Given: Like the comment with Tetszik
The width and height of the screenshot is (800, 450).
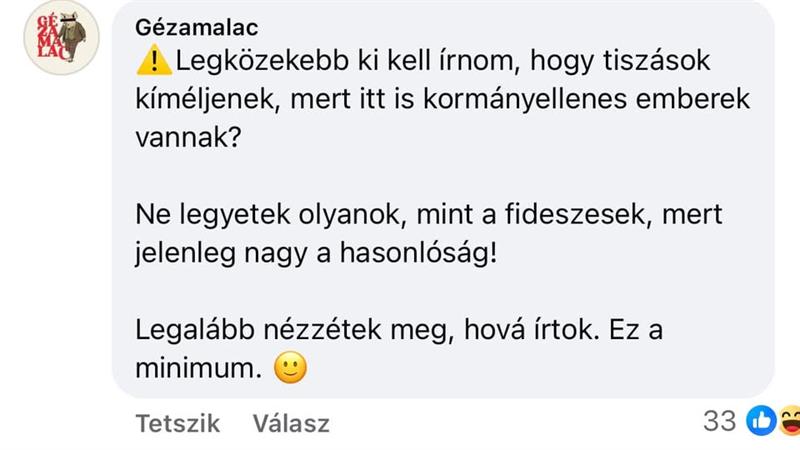Looking at the screenshot, I should tap(177, 423).
